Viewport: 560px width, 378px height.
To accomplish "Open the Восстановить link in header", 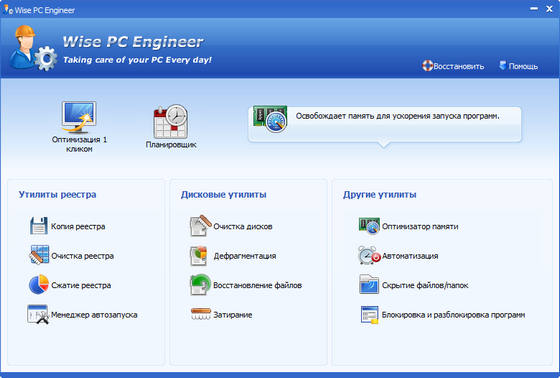I will 459,66.
